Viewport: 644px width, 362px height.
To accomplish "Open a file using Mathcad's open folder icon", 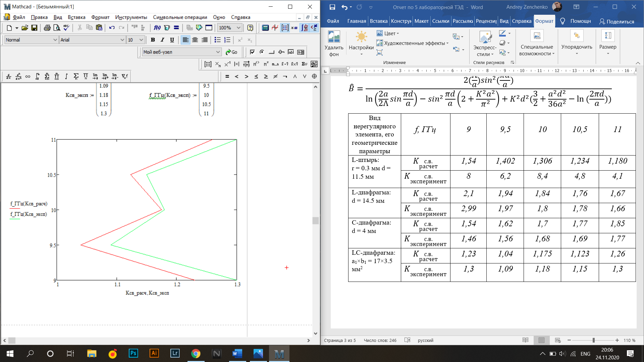I will (24, 28).
